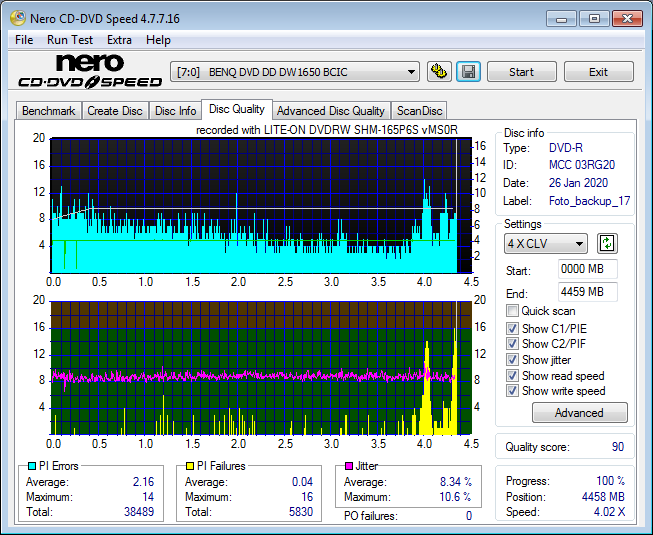Click the PI Errors graph area

[x=261, y=206]
